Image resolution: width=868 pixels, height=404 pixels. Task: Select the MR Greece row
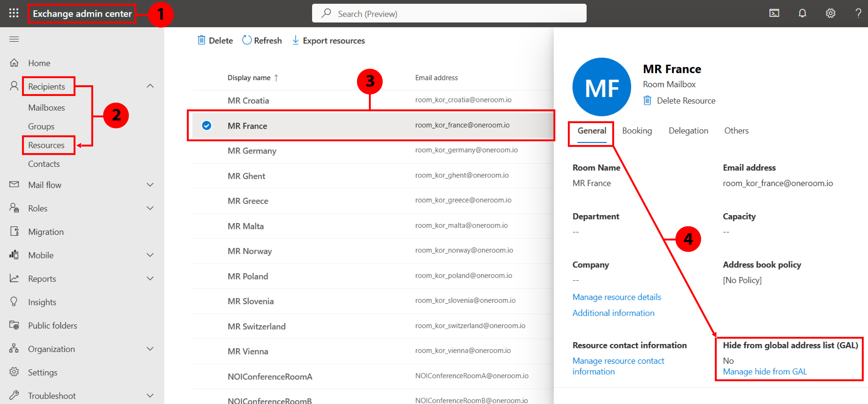373,201
